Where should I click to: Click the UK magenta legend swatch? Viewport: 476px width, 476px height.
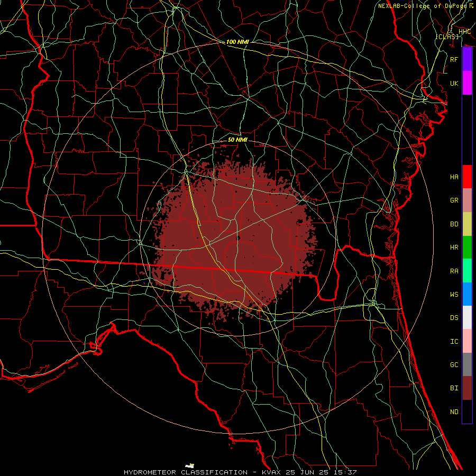pyautogui.click(x=467, y=83)
